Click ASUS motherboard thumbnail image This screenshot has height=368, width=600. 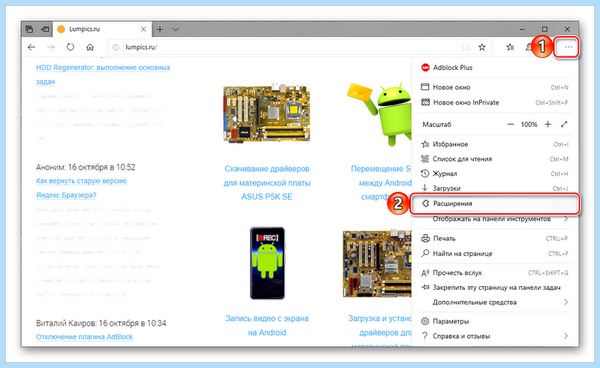click(267, 114)
